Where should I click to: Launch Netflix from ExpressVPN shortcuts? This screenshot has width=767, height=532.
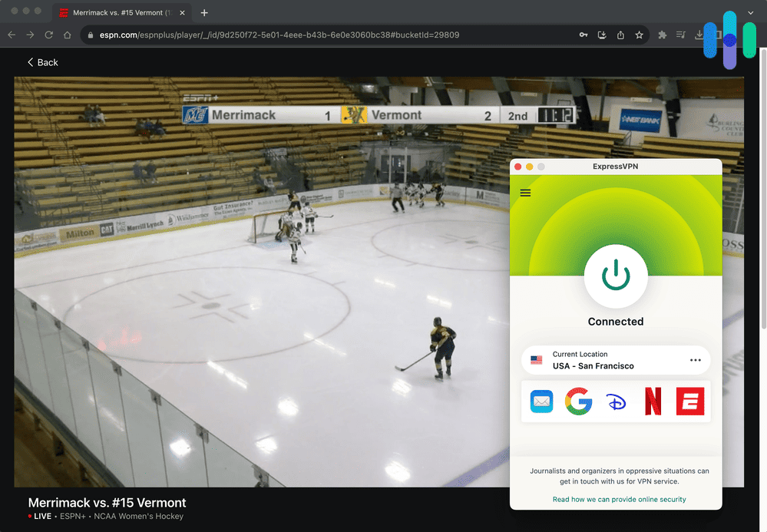tap(653, 401)
